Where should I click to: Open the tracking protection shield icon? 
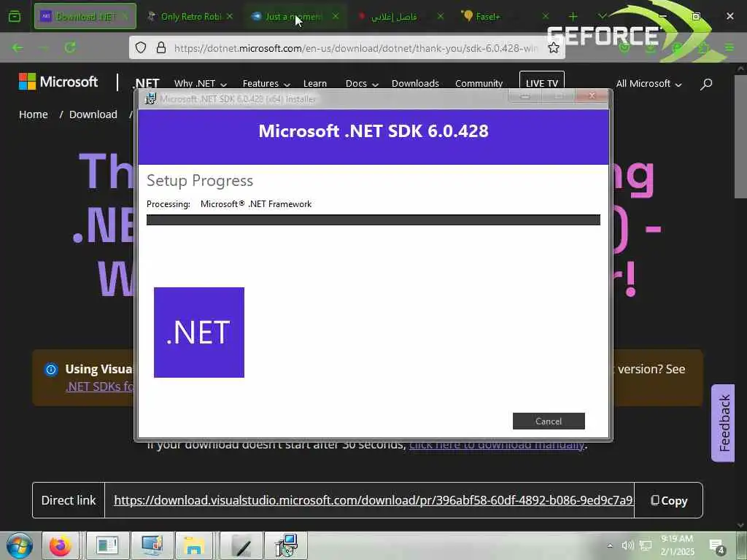pos(141,47)
